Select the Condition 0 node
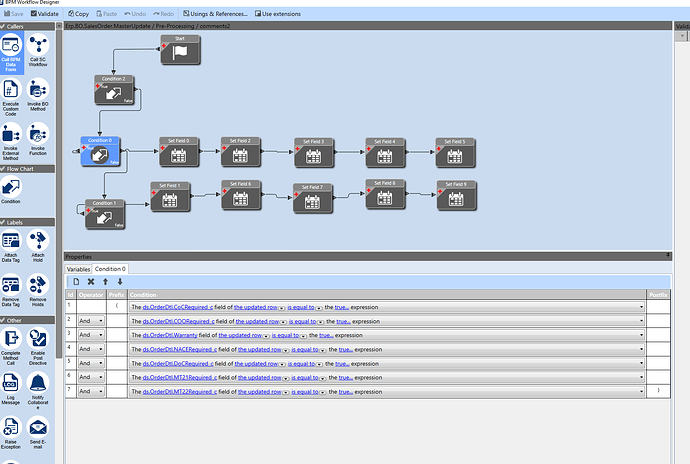 tap(100, 151)
